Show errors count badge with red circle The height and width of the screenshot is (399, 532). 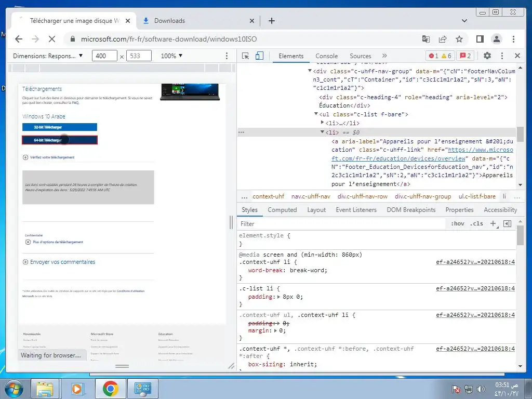tap(434, 56)
